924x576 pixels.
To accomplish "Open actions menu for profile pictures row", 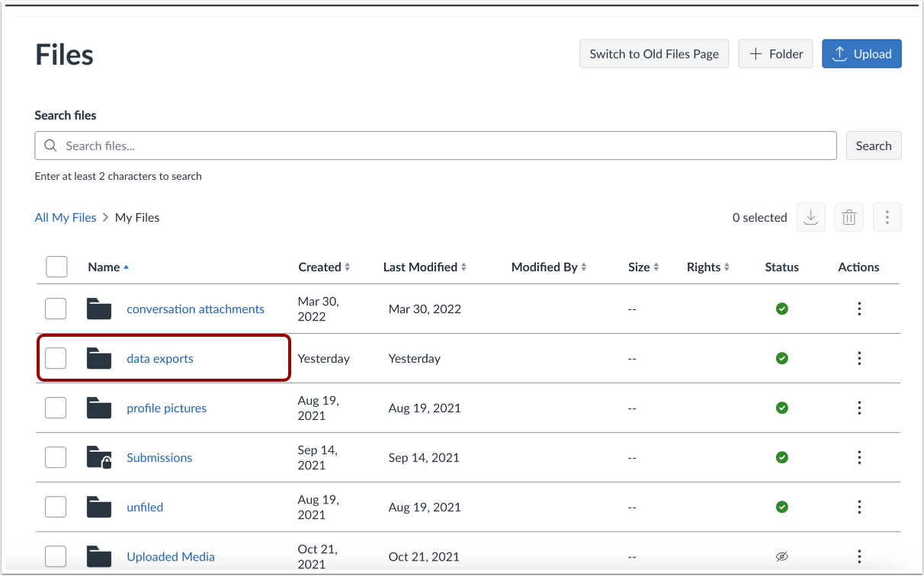I will coord(859,408).
